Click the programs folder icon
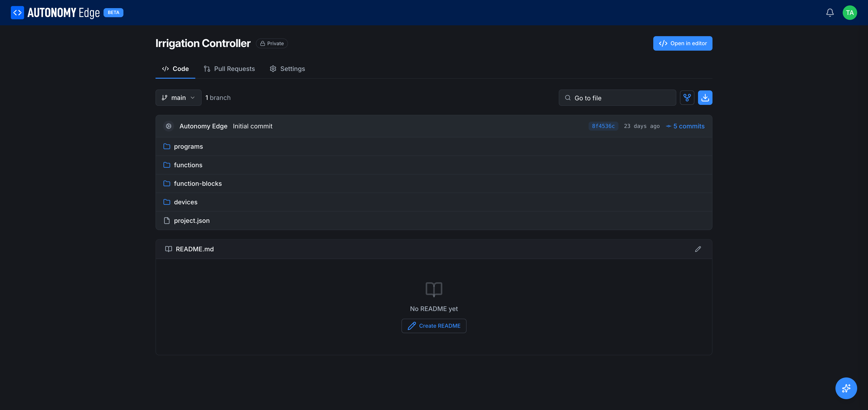The width and height of the screenshot is (868, 410). 166,146
